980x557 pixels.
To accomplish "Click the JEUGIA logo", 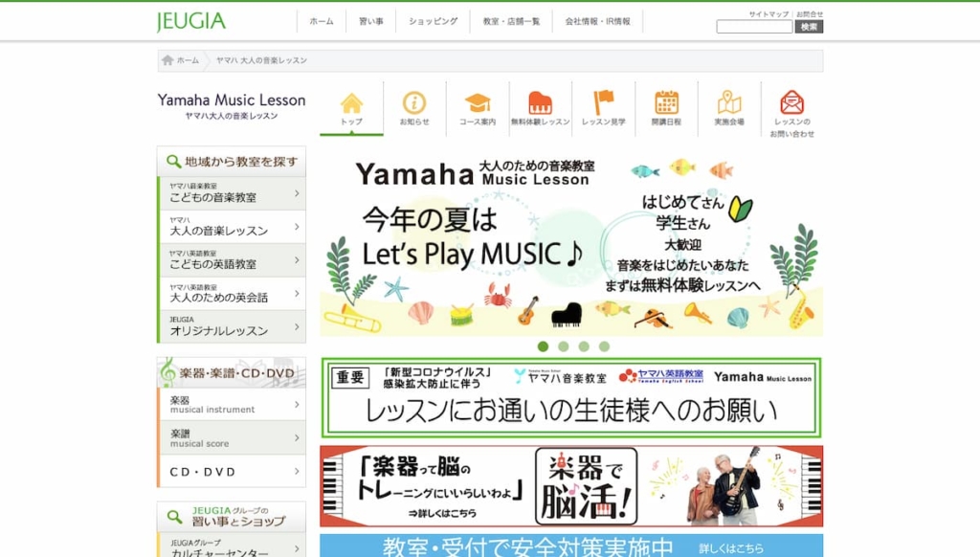I will tap(191, 21).
